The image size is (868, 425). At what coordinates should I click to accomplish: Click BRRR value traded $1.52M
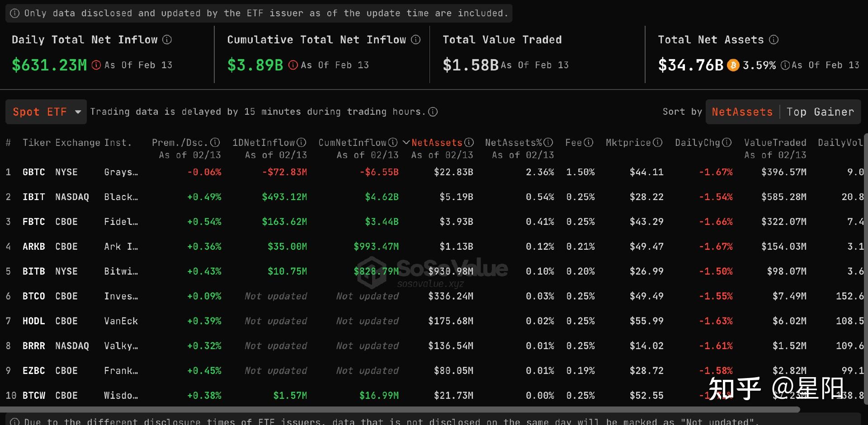(x=789, y=346)
